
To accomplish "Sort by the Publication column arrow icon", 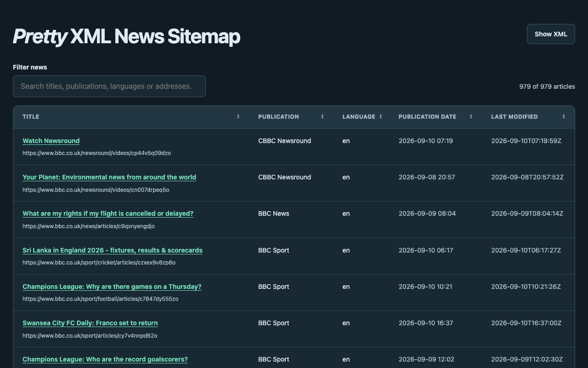I will 322,117.
